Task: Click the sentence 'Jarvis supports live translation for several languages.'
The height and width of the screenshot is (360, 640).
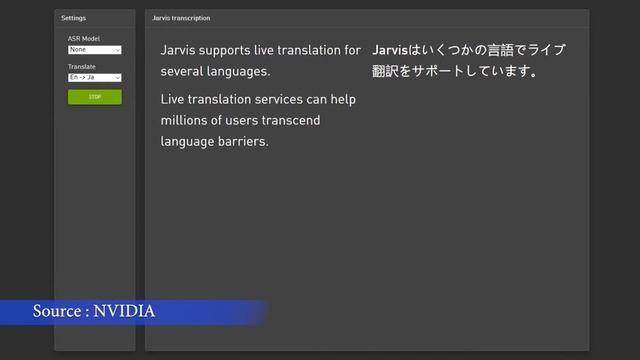Action: point(260,61)
